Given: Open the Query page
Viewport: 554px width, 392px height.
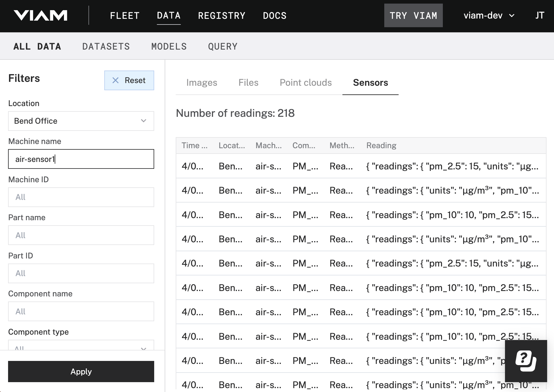Looking at the screenshot, I should point(223,47).
